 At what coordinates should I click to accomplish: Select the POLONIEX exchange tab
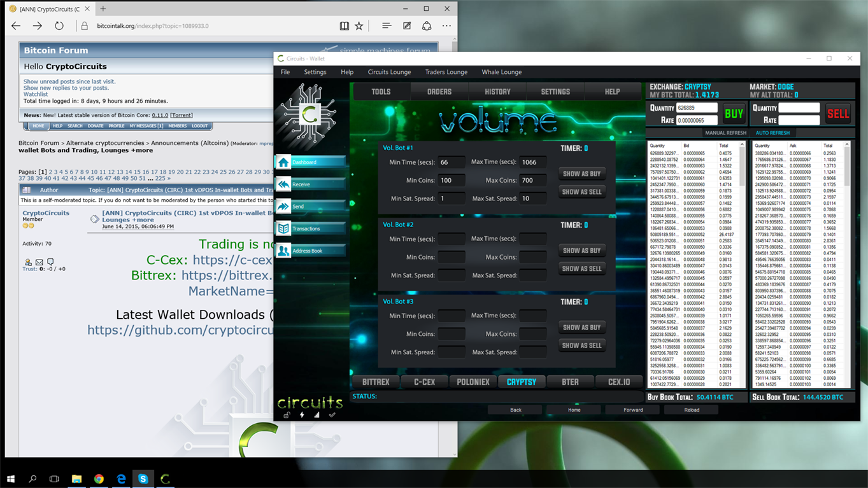(x=473, y=382)
